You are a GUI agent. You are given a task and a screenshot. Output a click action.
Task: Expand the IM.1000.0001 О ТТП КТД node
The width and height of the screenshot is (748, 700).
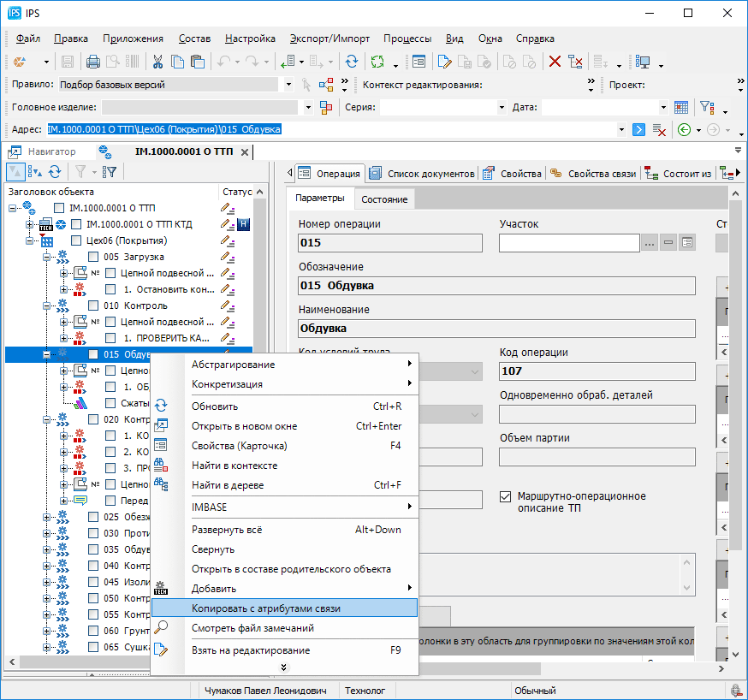click(x=30, y=224)
